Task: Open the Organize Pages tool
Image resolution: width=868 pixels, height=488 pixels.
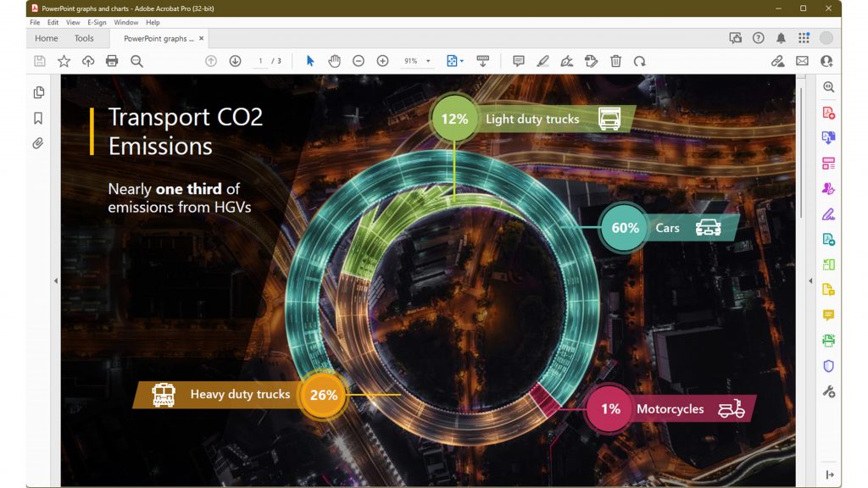Action: pyautogui.click(x=829, y=163)
